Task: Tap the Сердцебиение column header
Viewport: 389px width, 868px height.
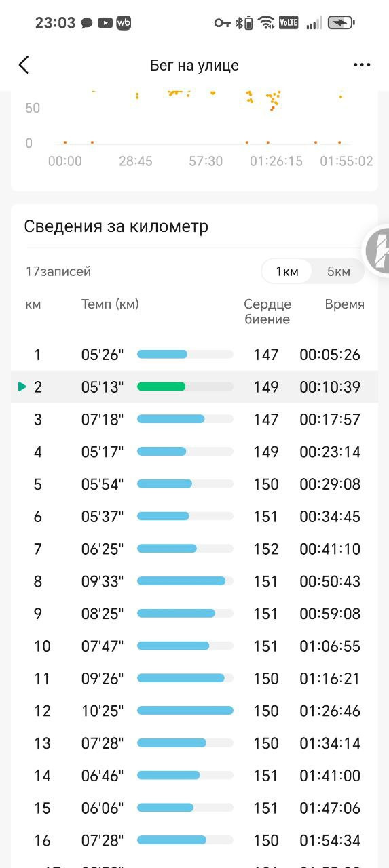Action: tap(267, 312)
